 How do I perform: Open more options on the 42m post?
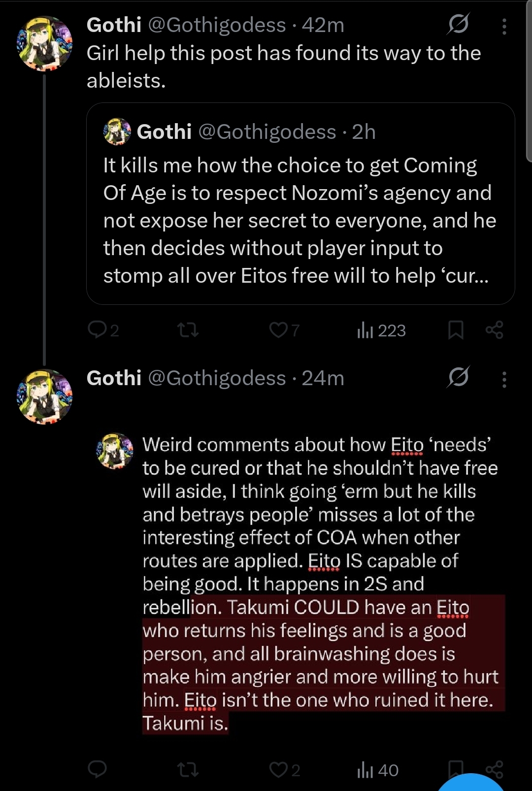(x=504, y=27)
